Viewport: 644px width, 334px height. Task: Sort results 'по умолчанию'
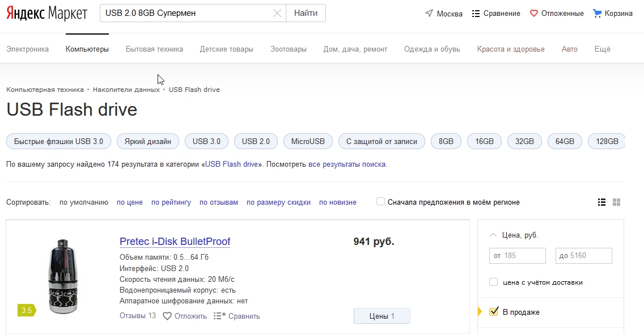84,202
